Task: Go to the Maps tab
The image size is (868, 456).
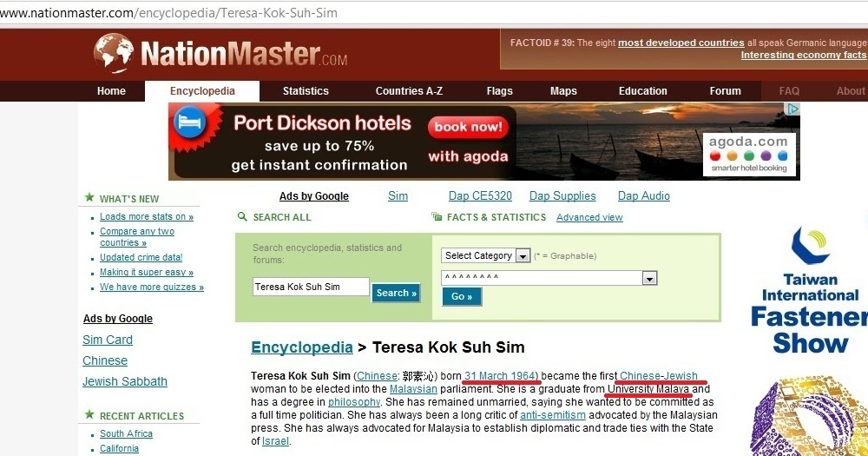Action: [563, 91]
